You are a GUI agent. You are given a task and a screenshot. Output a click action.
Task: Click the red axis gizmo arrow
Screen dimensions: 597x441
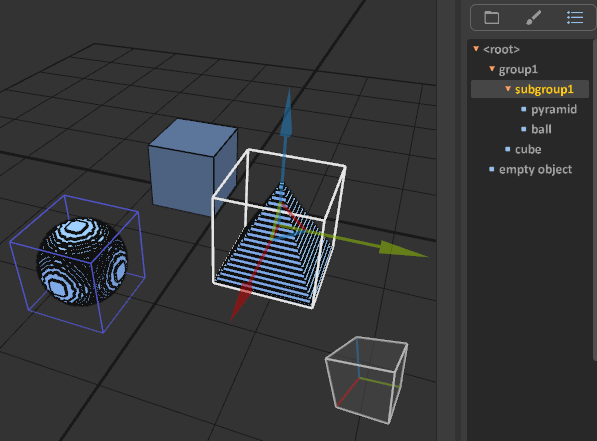(241, 302)
